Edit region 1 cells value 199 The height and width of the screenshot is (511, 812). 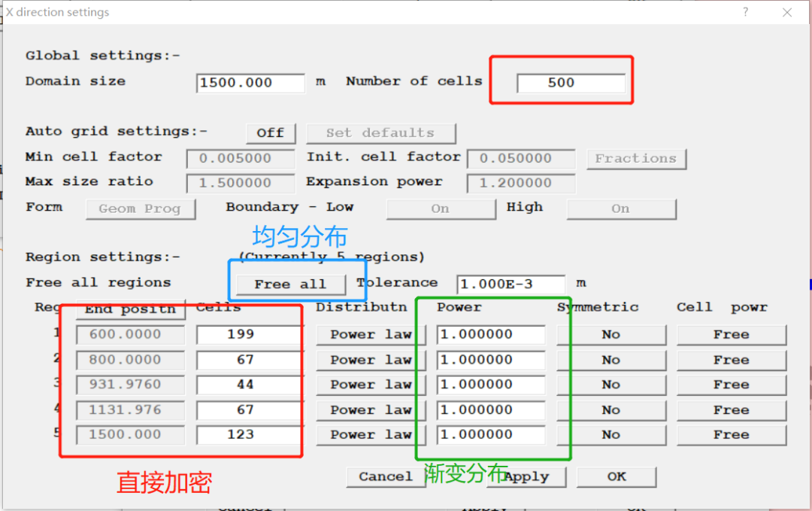[250, 335]
